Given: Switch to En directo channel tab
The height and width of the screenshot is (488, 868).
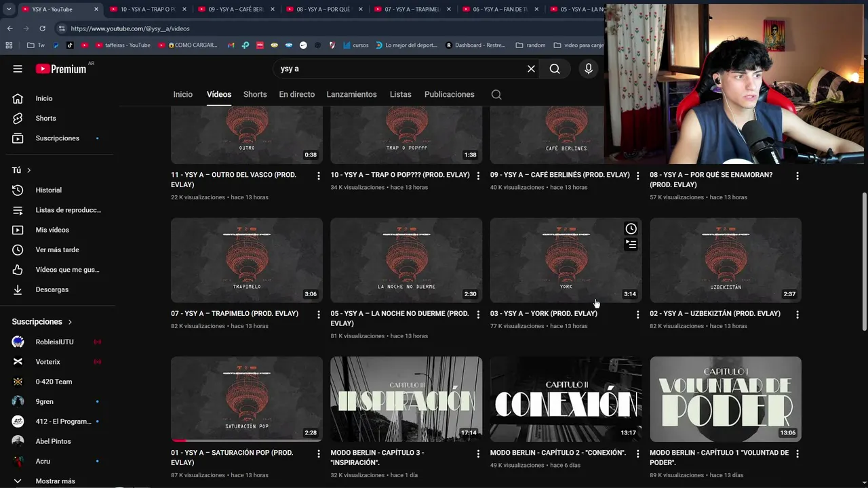Looking at the screenshot, I should [x=296, y=94].
